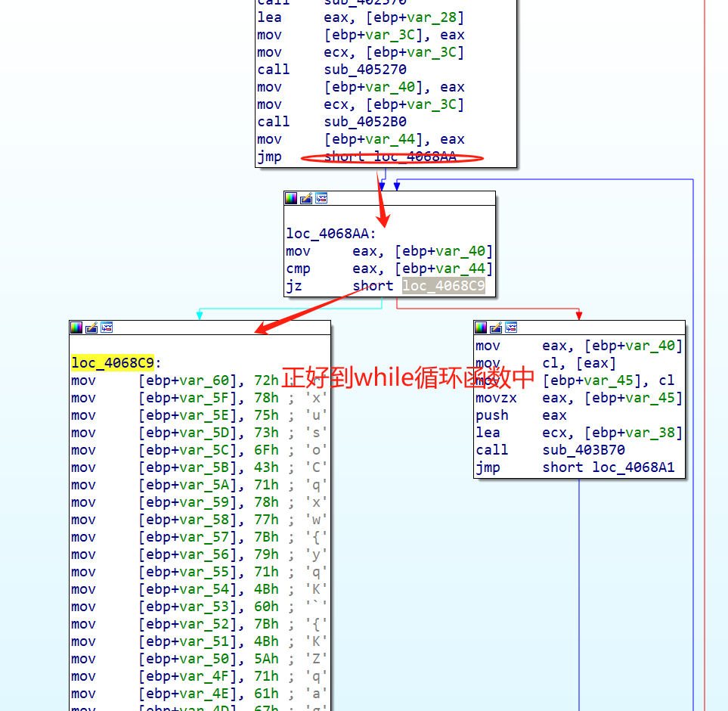Image resolution: width=728 pixels, height=711 pixels.
Task: Click the group nodes icon on the rightmost block
Action: click(x=511, y=328)
